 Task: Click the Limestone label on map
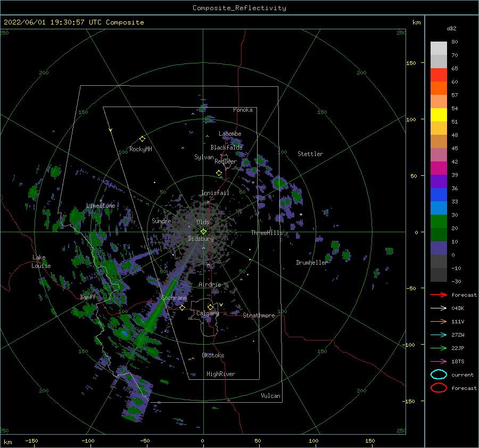(101, 206)
